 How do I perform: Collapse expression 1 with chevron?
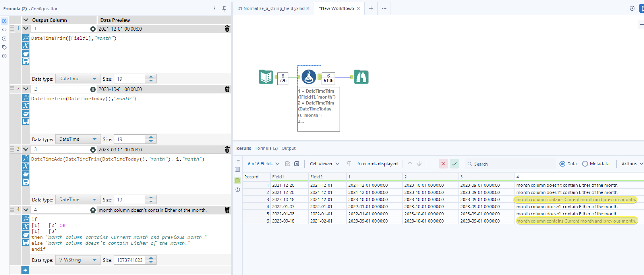[x=26, y=28]
